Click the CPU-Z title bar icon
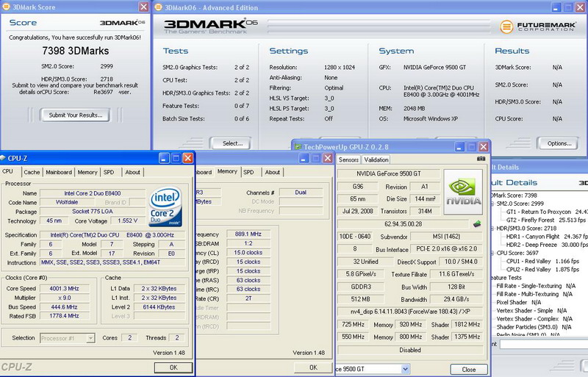The height and width of the screenshot is (377, 588). 3,158
